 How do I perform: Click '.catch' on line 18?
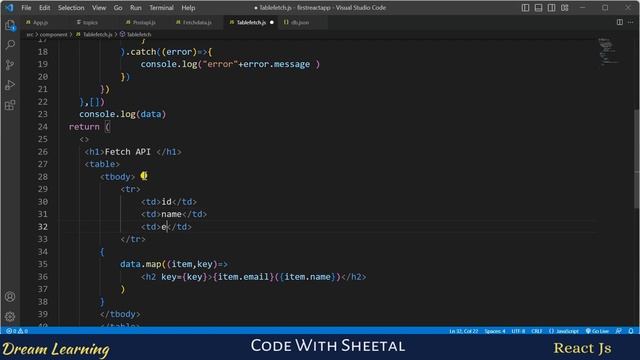coord(141,52)
